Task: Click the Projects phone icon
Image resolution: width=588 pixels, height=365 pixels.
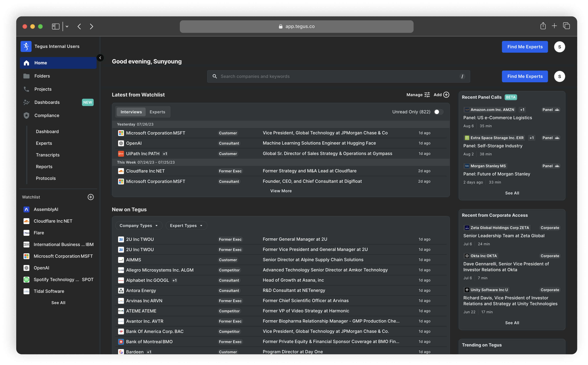Action: [26, 89]
